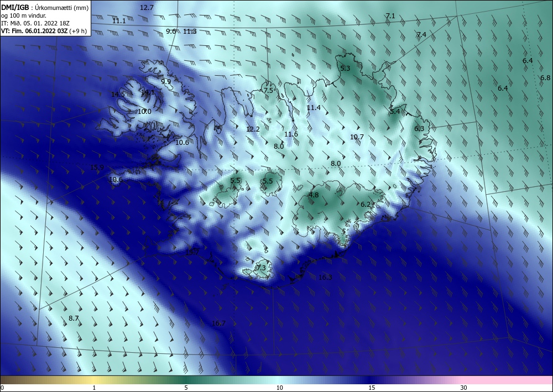Select the 9.6 map value
Image resolution: width=553 pixels, height=392 pixels.
pos(171,32)
